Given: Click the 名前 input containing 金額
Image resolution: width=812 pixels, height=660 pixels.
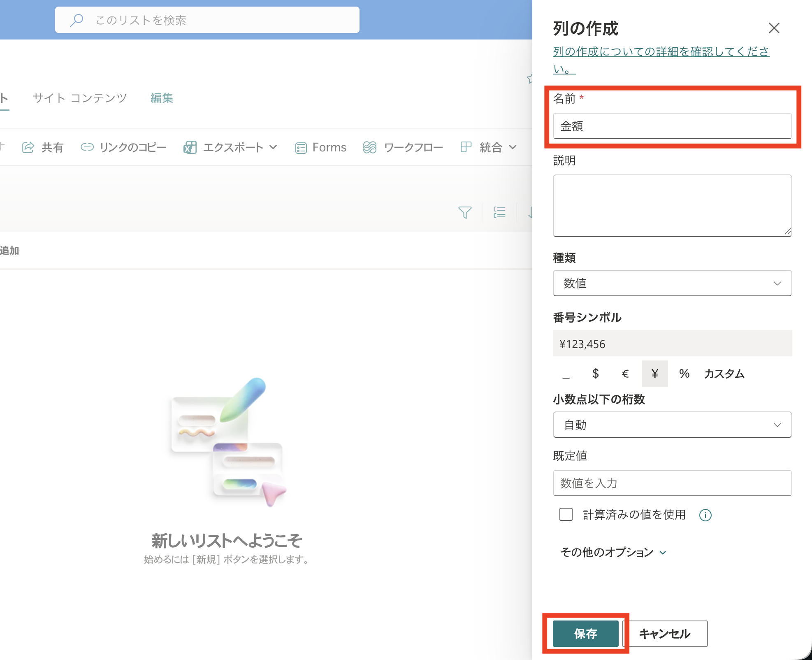Looking at the screenshot, I should click(x=672, y=126).
